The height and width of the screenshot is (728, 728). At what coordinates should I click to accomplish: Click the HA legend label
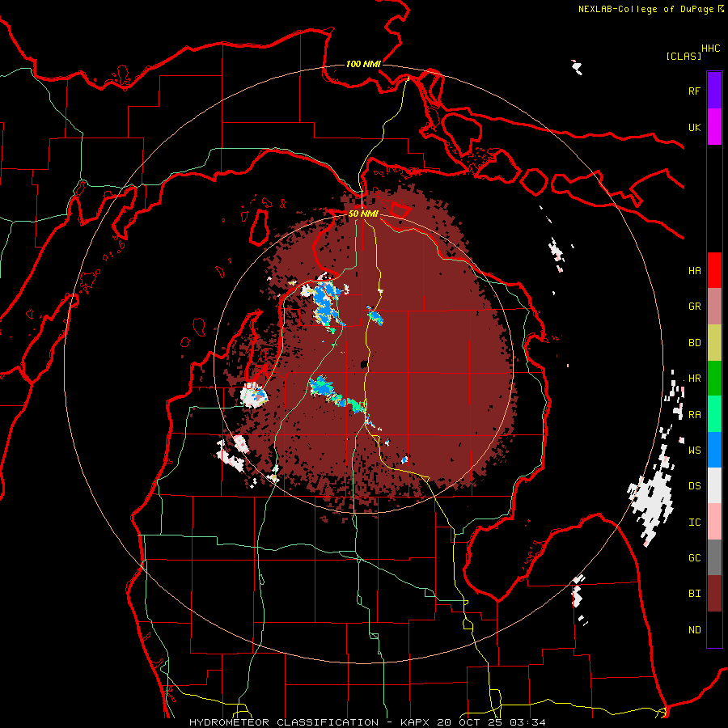[694, 271]
